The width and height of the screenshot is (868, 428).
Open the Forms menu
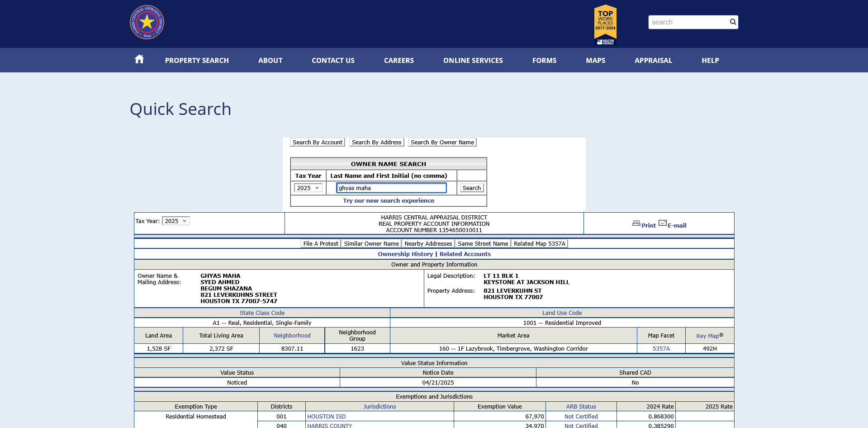click(545, 61)
